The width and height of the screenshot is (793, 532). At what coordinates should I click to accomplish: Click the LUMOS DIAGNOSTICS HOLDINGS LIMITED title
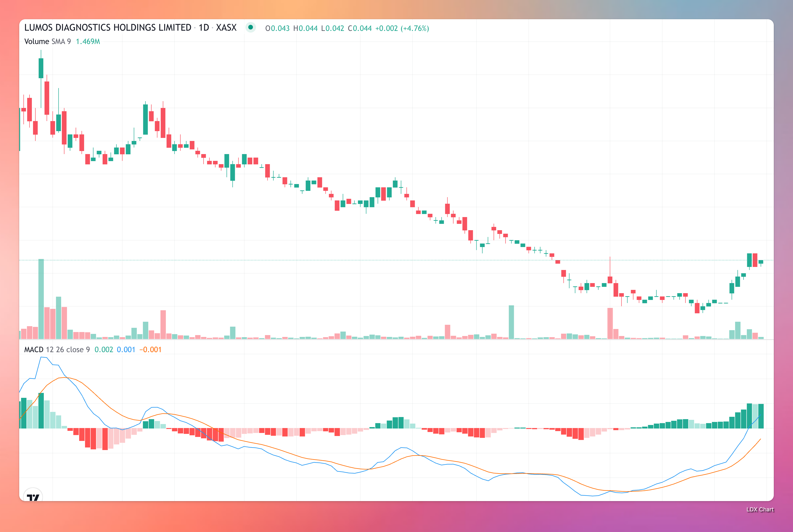click(107, 27)
